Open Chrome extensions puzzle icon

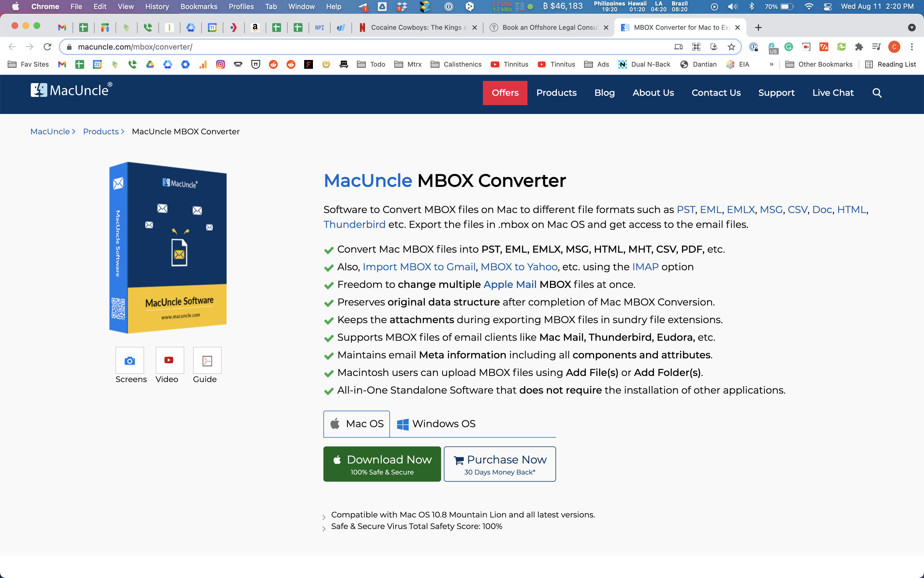[859, 47]
